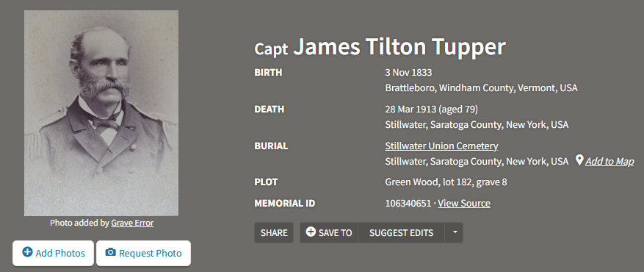Open the Stillwater Union Cemetery link
The image size is (644, 272).
tap(441, 146)
